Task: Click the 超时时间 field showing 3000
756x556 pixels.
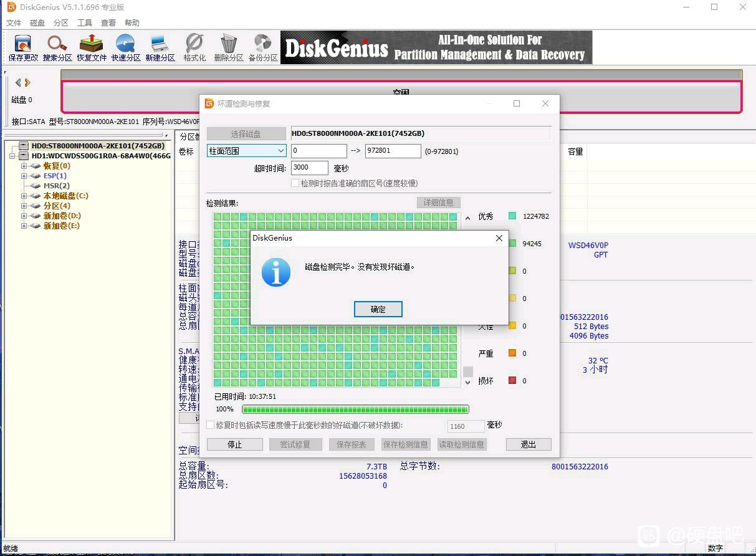Action: (x=309, y=168)
